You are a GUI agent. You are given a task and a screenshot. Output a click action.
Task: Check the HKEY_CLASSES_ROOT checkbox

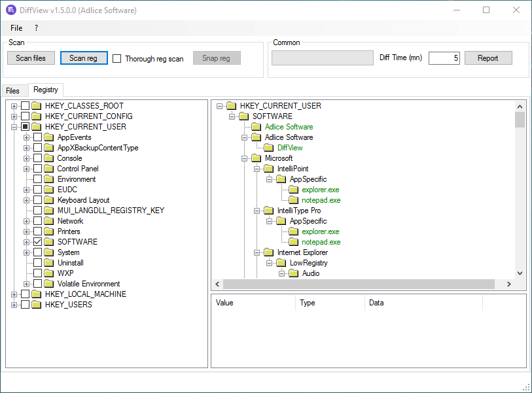coord(26,106)
